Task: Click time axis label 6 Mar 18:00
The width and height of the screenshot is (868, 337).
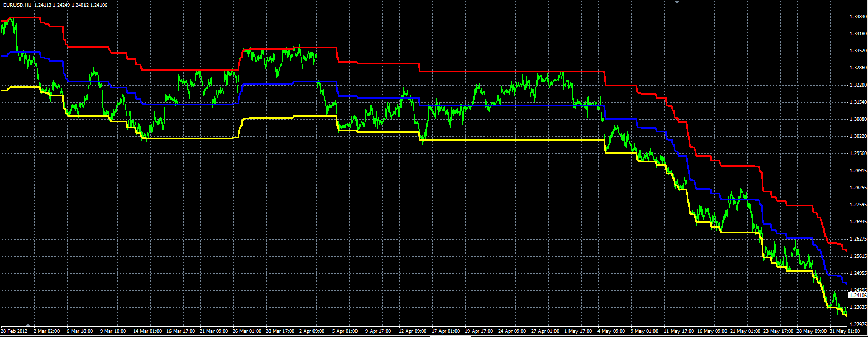Action: click(x=80, y=331)
